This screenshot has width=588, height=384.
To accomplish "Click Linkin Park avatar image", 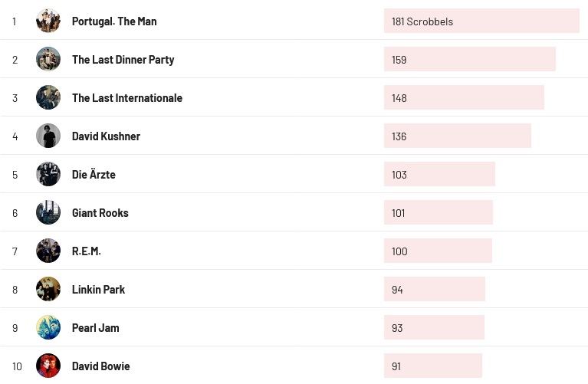I will tap(48, 289).
